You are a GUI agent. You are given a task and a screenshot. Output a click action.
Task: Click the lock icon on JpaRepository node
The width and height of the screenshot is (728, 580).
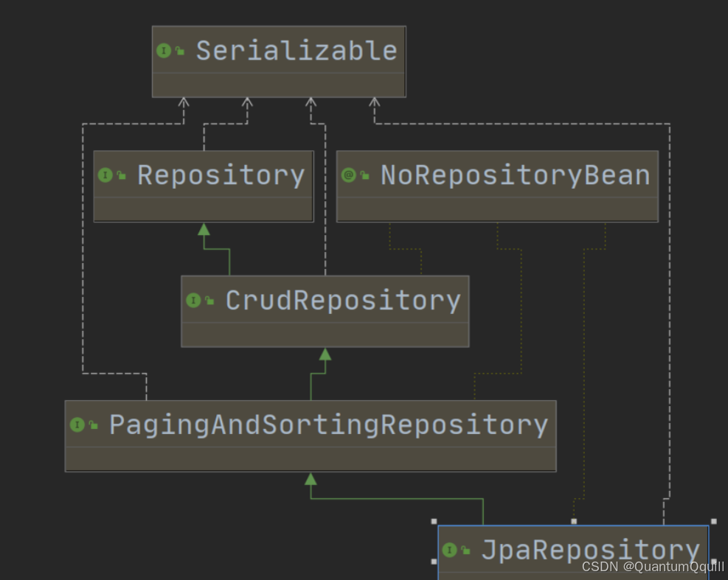[465, 551]
